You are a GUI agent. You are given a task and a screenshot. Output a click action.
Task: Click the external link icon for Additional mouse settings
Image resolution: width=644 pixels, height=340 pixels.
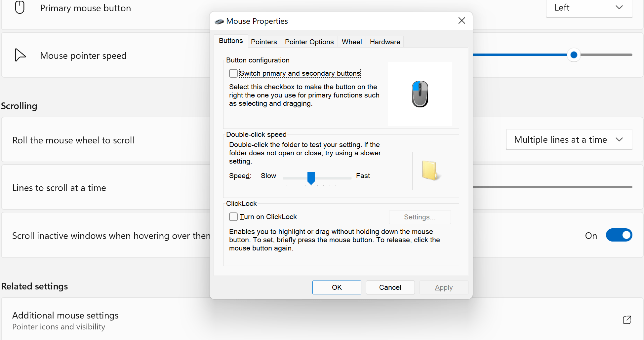click(627, 320)
